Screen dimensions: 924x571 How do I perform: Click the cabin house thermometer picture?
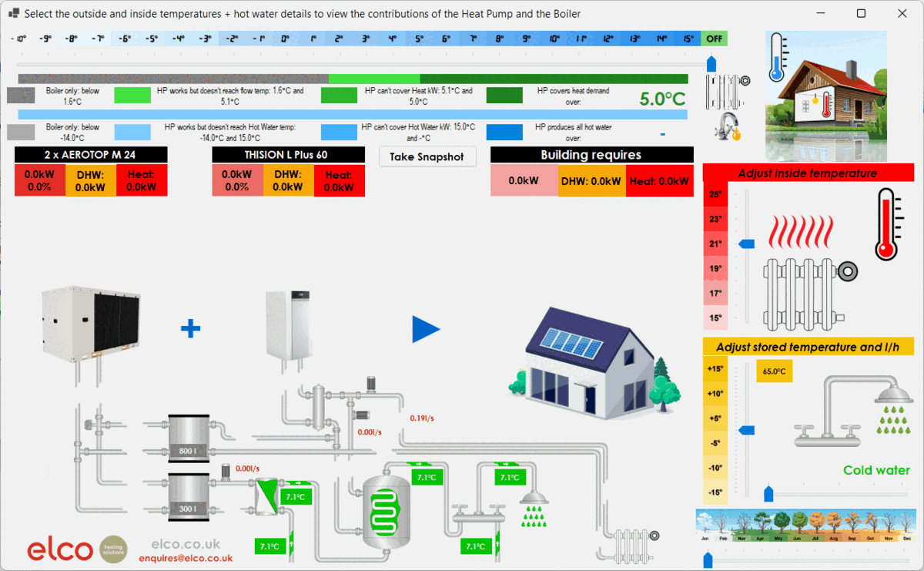826,96
